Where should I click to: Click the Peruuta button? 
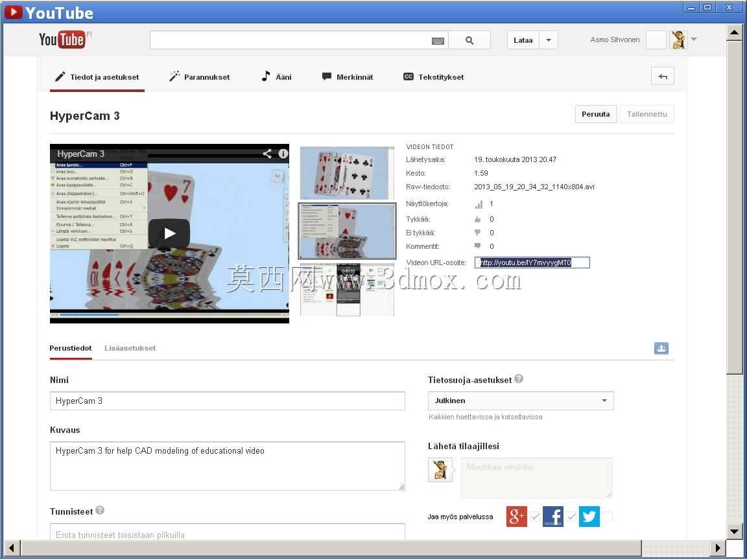(595, 114)
